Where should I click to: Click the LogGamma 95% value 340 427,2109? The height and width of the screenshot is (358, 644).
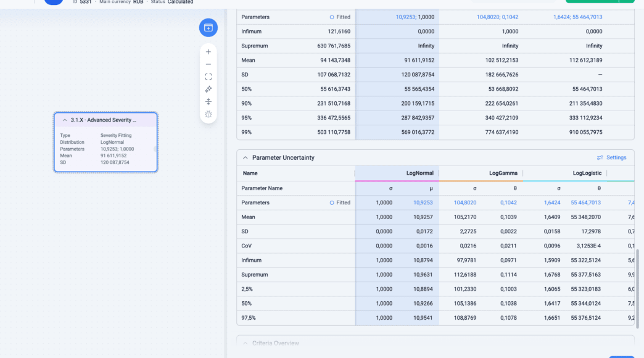click(502, 118)
